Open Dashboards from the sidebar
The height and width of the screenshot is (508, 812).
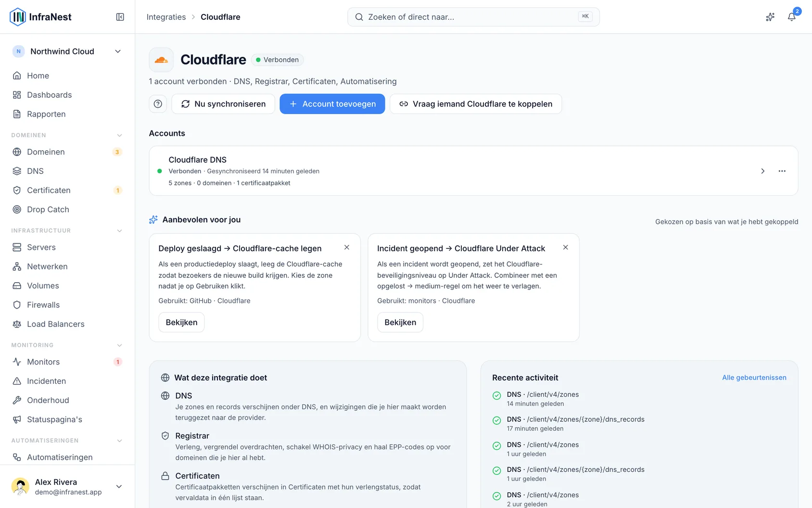[67, 95]
